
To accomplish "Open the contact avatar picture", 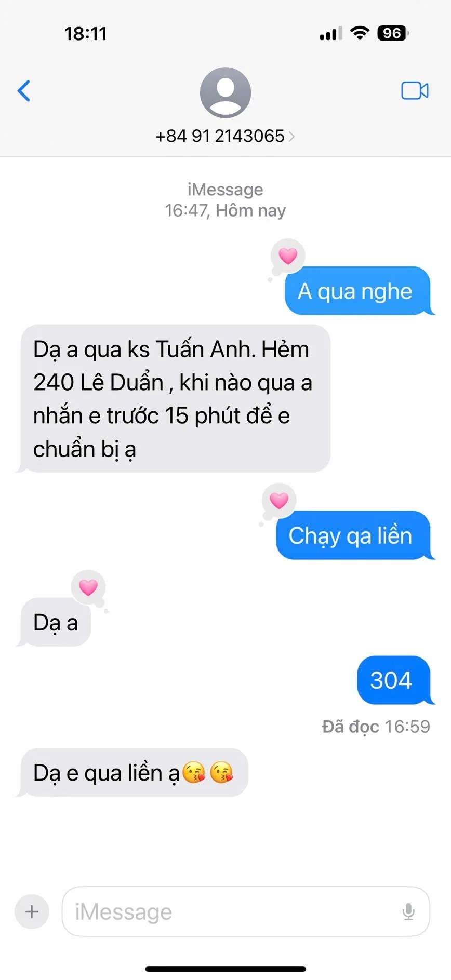I will (225, 92).
